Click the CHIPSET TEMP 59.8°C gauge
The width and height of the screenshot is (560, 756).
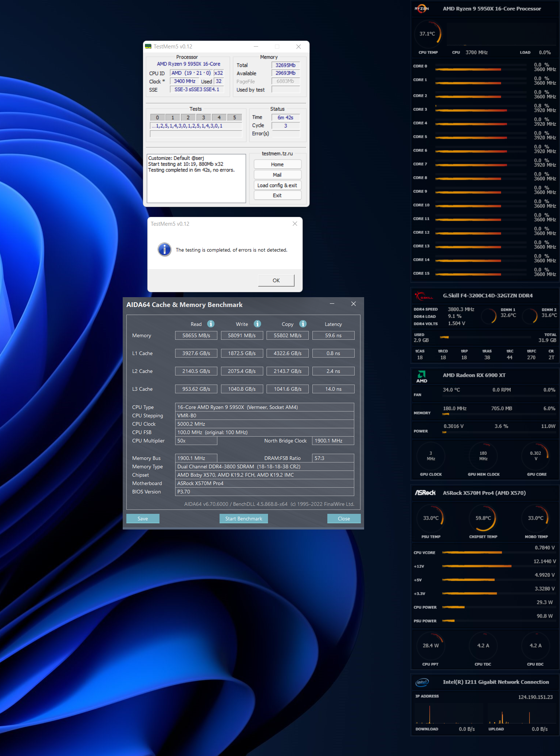click(x=483, y=518)
